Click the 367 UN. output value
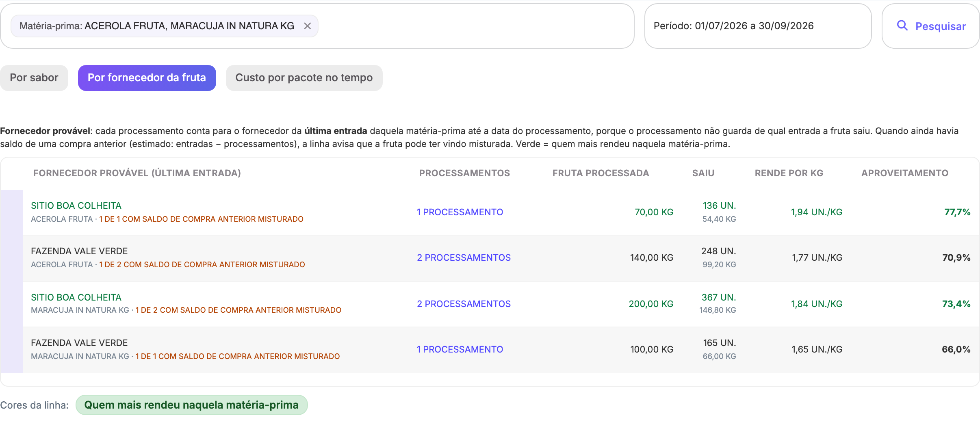Viewport: 980px width, 435px height. [719, 297]
